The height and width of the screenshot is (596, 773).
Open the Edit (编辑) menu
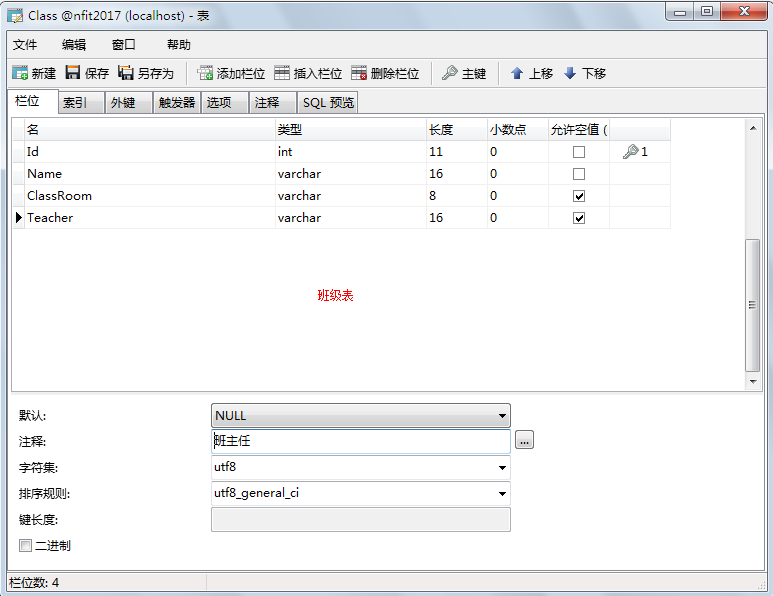[x=74, y=45]
